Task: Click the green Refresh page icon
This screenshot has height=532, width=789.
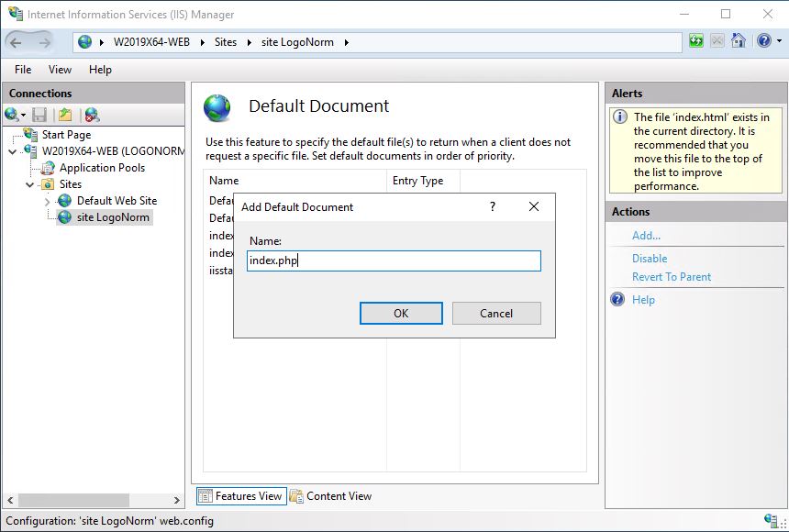Action: 696,41
